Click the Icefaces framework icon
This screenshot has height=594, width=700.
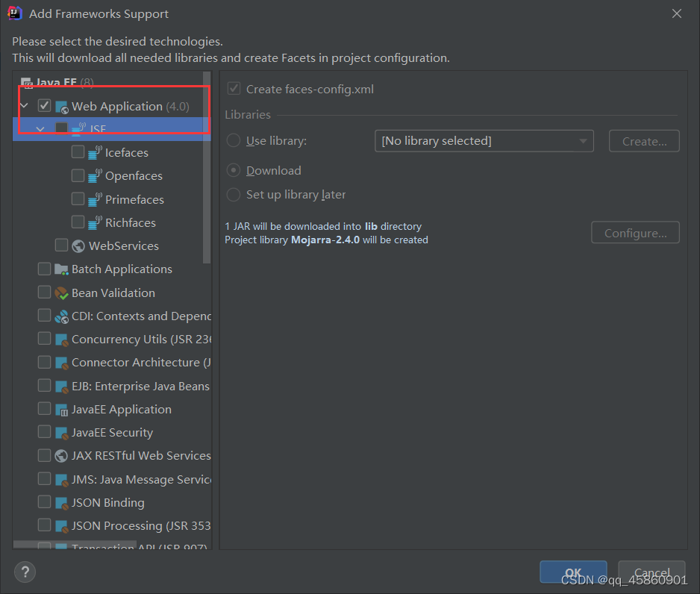tap(95, 153)
